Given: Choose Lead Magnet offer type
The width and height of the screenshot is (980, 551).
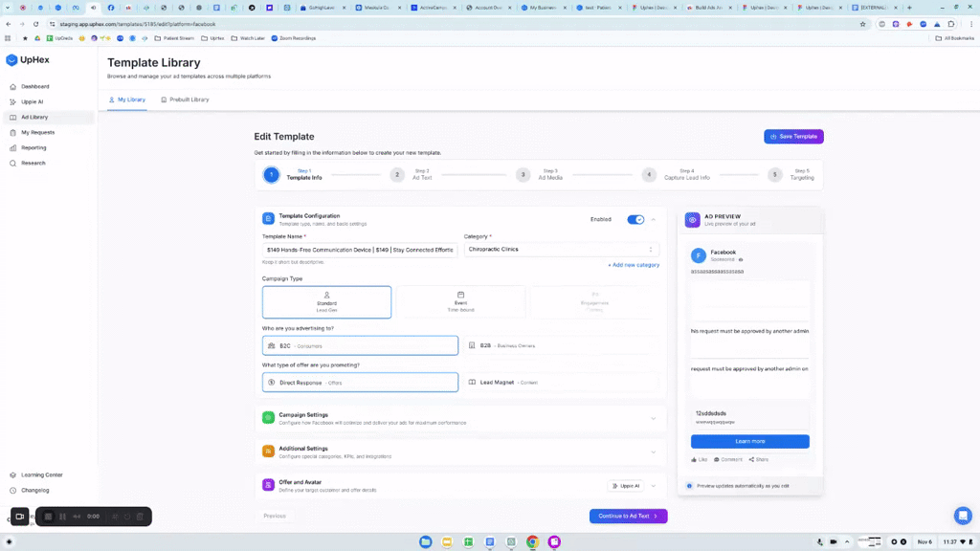Looking at the screenshot, I should [561, 383].
